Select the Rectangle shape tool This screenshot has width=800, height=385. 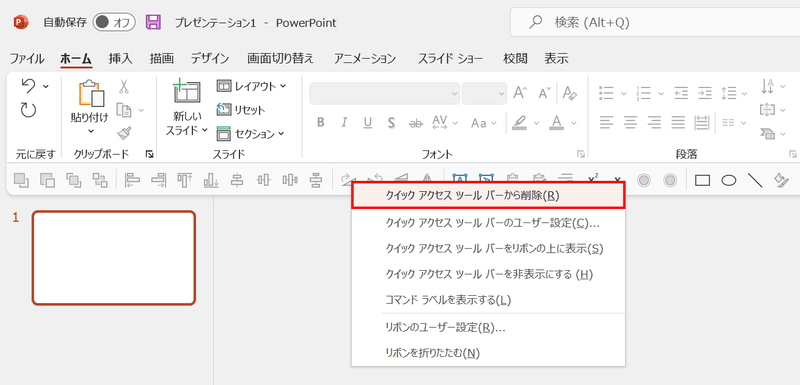703,180
